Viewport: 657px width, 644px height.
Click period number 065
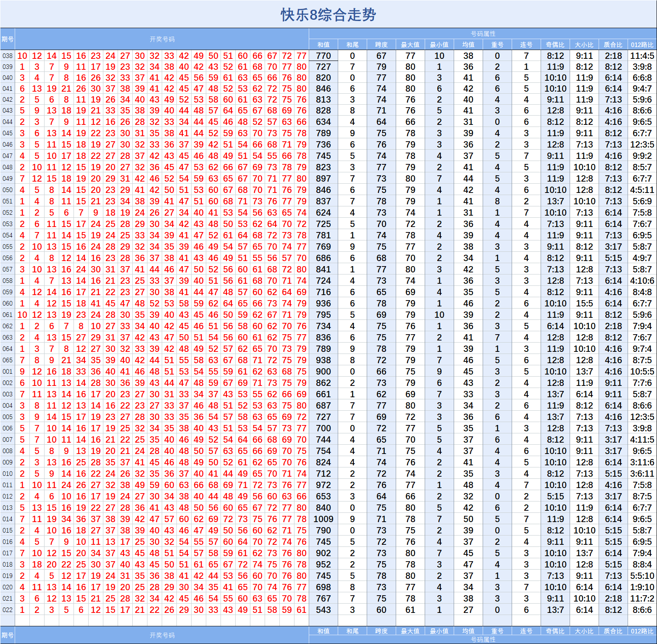point(8,360)
